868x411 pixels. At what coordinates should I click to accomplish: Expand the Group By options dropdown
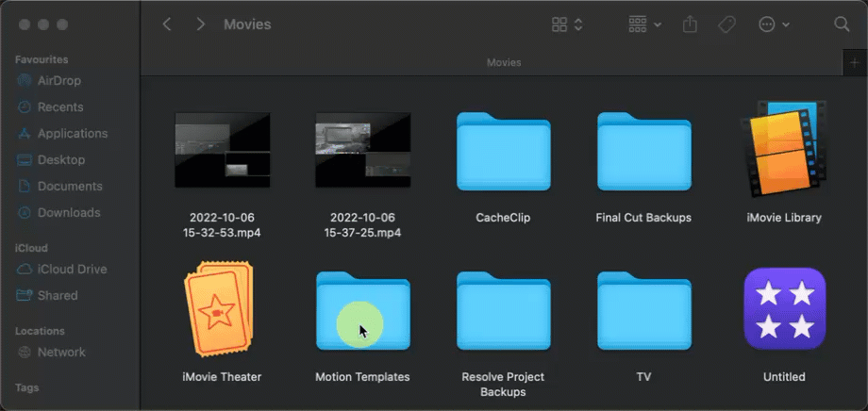[x=645, y=25]
